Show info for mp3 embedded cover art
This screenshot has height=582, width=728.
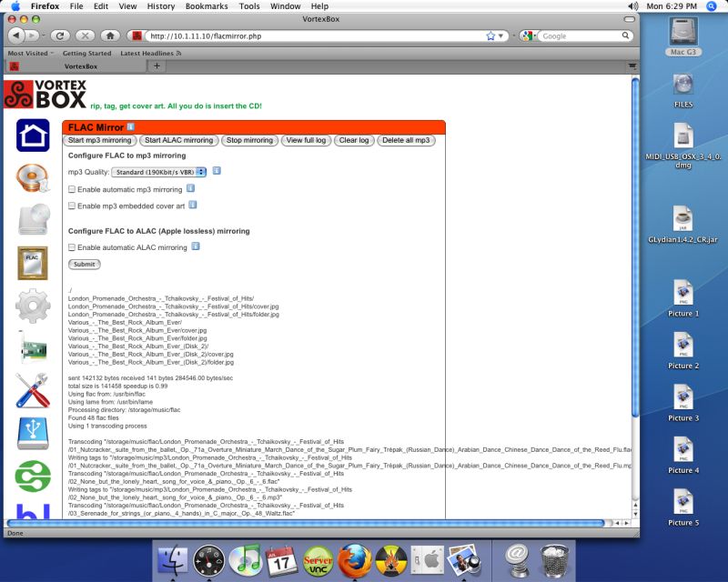pyautogui.click(x=193, y=205)
